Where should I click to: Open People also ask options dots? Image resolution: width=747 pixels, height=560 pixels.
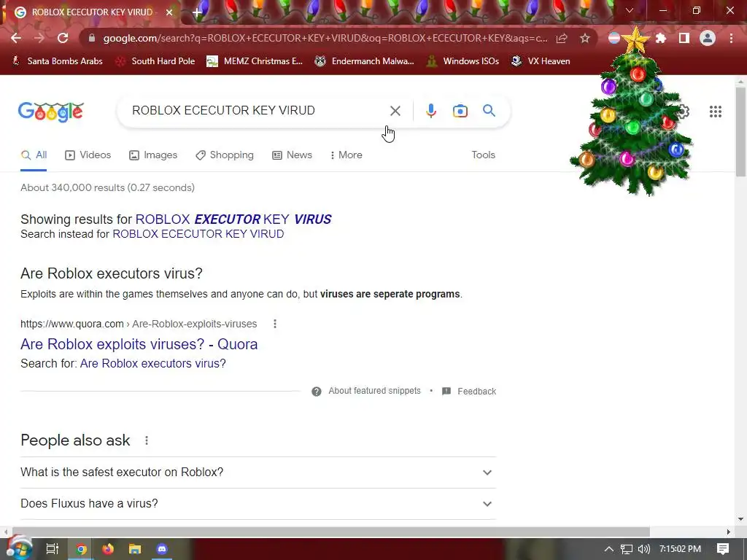click(x=147, y=441)
